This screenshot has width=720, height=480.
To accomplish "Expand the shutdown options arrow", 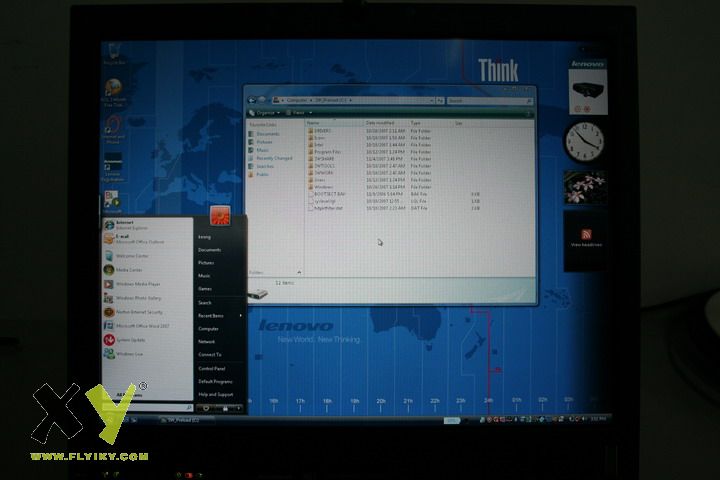I will 239,408.
